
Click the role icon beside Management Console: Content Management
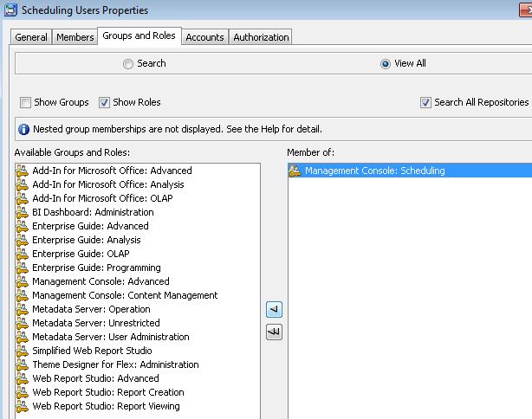23,295
